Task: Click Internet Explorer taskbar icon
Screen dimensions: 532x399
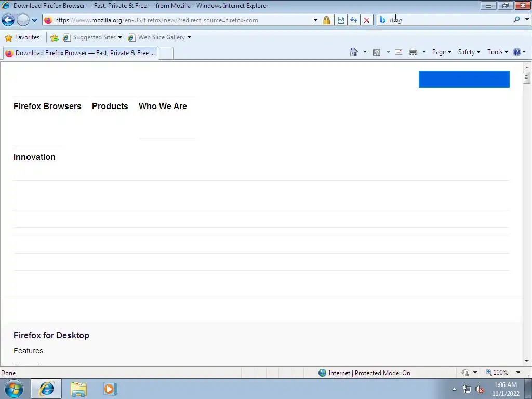Action: click(x=46, y=389)
